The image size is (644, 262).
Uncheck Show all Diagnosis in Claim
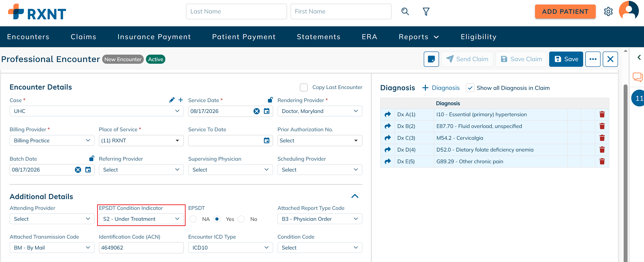point(470,88)
